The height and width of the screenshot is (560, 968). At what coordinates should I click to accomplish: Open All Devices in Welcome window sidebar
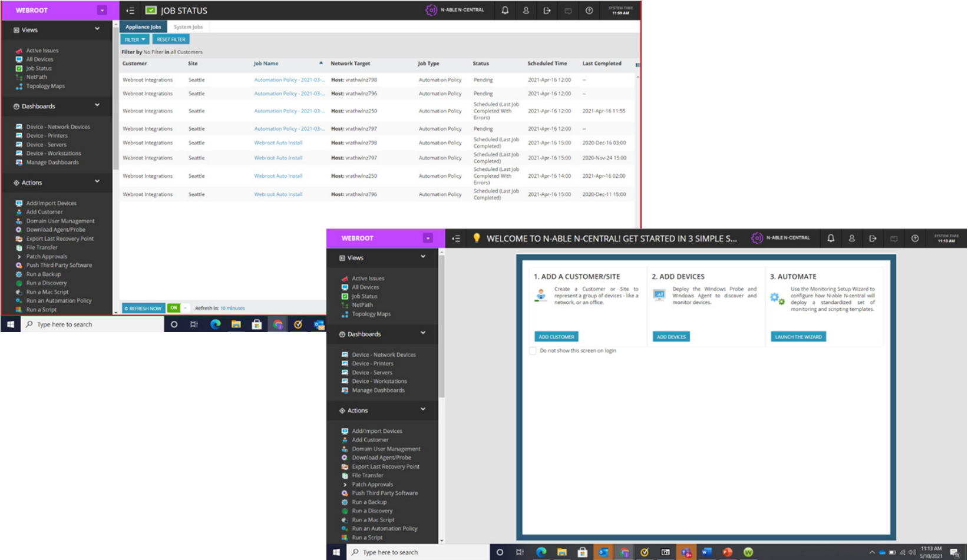pyautogui.click(x=365, y=287)
